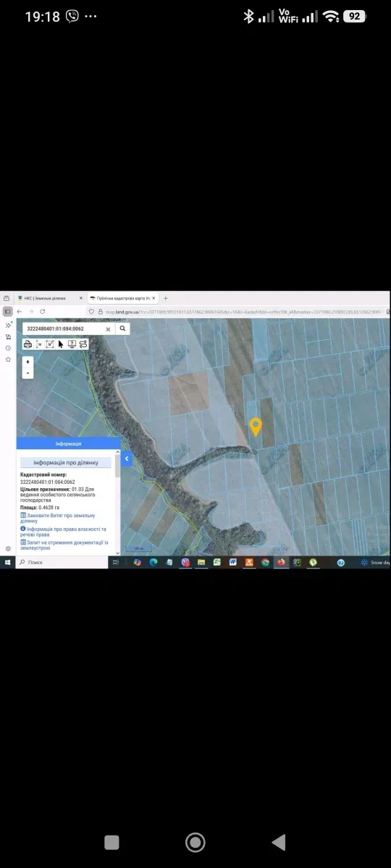
Task: Reload the browser page
Action: click(x=42, y=312)
